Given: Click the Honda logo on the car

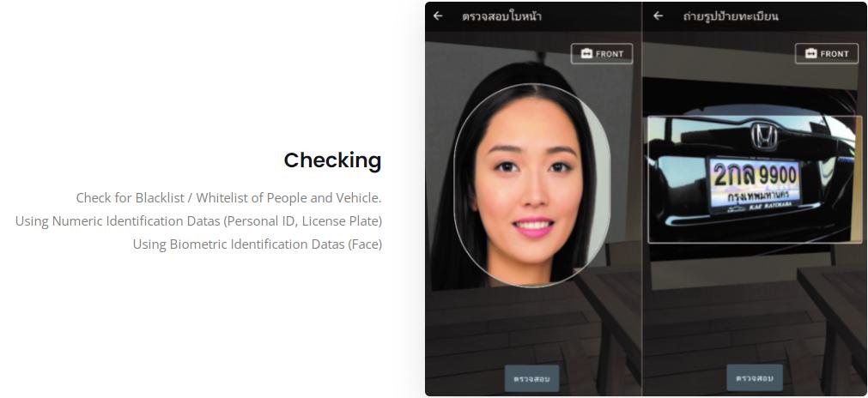Looking at the screenshot, I should (764, 136).
